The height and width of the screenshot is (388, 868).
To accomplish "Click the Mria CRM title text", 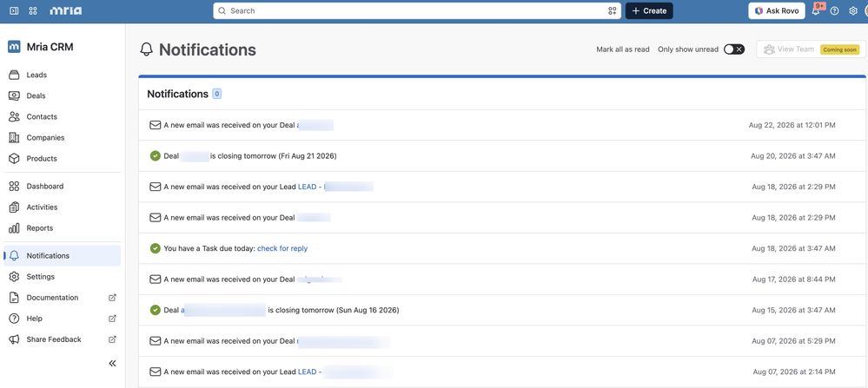I will [x=50, y=47].
